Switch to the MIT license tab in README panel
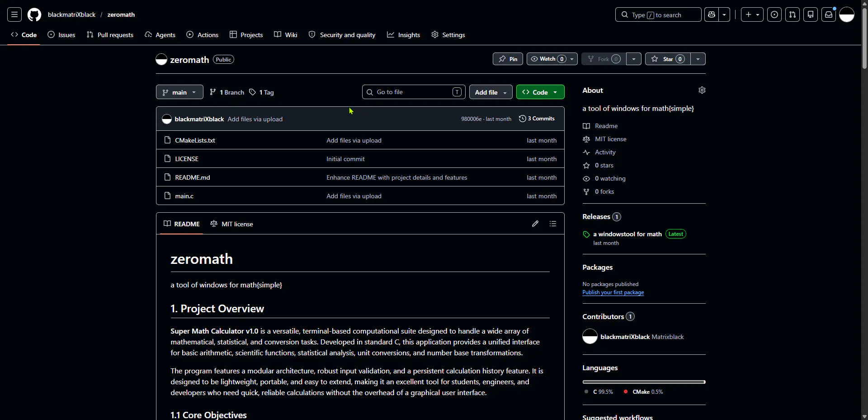Viewport: 868px width, 420px height. 231,224
